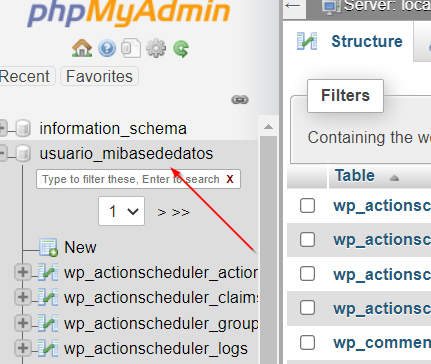Image resolution: width=431 pixels, height=364 pixels.
Task: Check the first wp_actionsc table row checkbox
Action: tap(307, 205)
